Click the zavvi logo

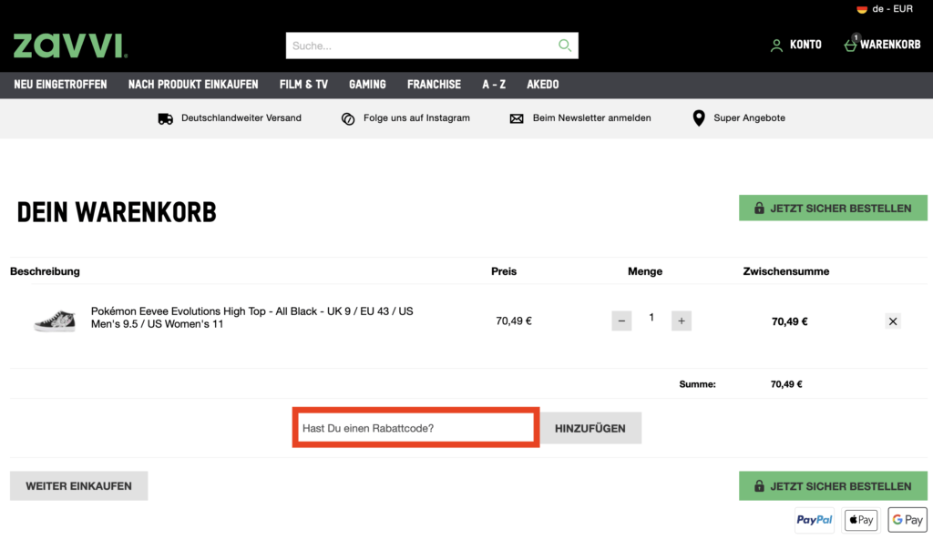70,46
